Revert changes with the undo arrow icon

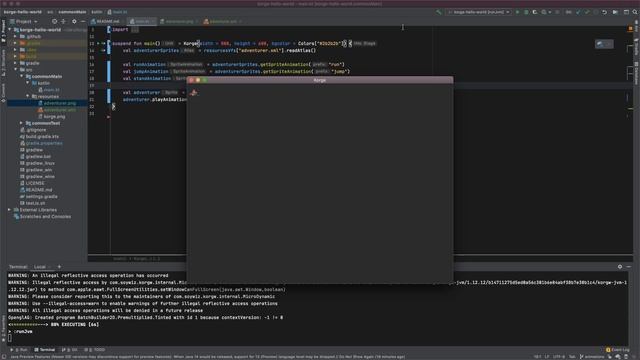(604, 12)
